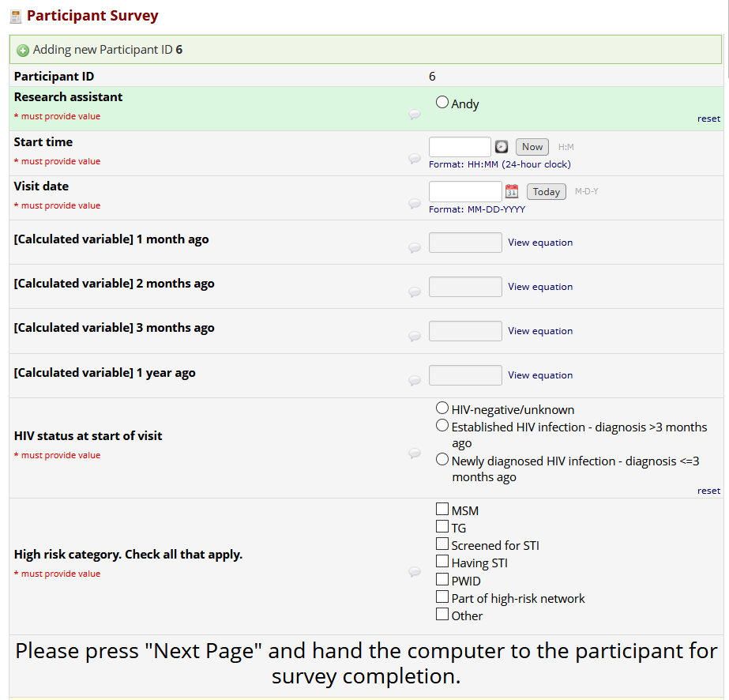
Task: Open View equation for 1 month ago
Action: point(540,243)
